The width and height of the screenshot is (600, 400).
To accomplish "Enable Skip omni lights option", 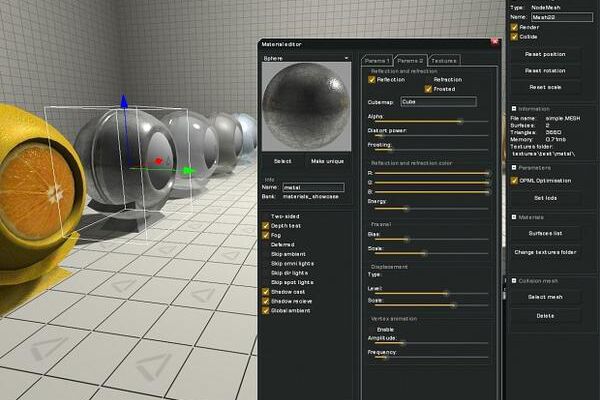I will click(x=266, y=264).
